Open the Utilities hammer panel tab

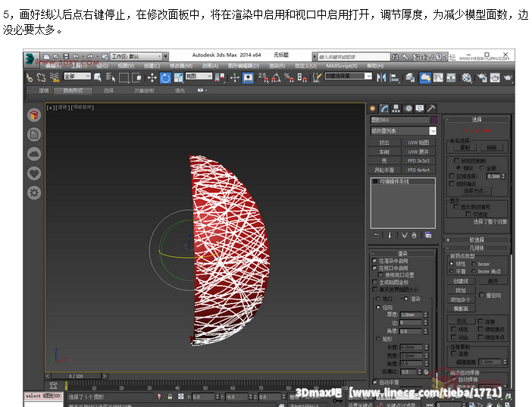(431, 108)
